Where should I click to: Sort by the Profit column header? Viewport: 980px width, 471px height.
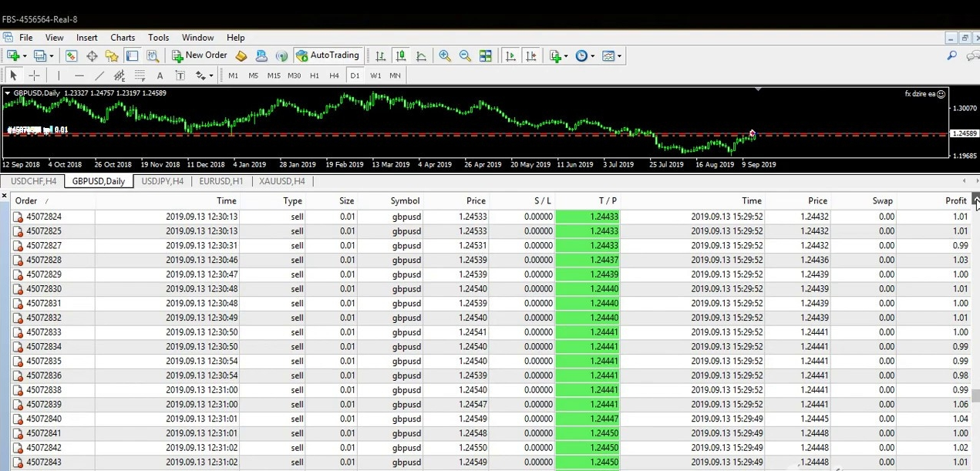(x=955, y=200)
